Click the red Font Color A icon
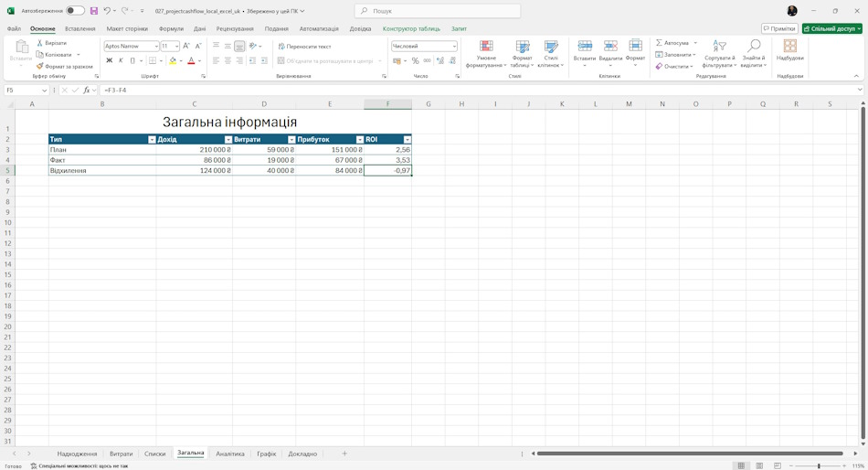Screen dimensions: 868x470 (x=191, y=60)
